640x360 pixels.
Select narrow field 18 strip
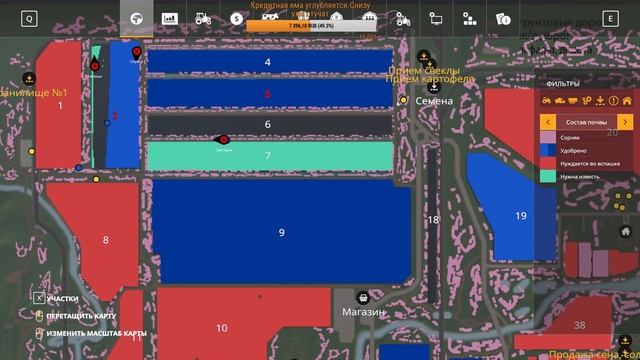pyautogui.click(x=433, y=224)
